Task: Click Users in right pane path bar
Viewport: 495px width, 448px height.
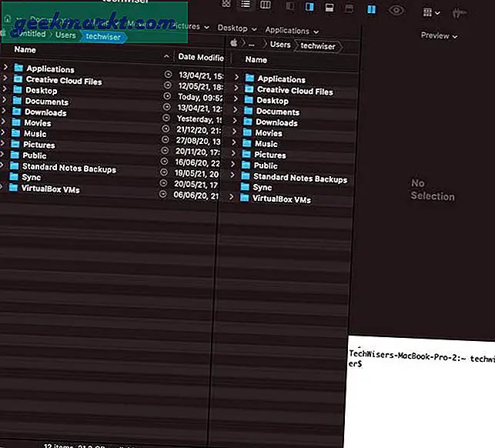Action: click(x=280, y=45)
